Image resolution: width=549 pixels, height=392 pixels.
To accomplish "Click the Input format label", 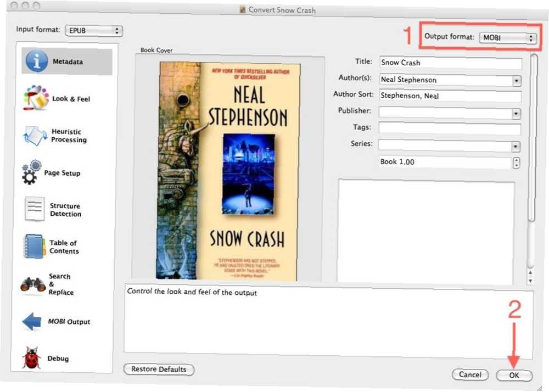I will [x=38, y=30].
